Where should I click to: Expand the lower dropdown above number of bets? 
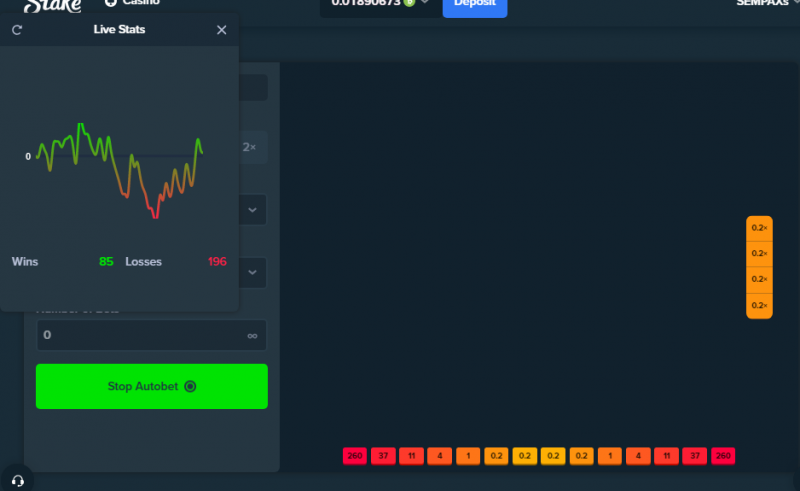tap(252, 272)
